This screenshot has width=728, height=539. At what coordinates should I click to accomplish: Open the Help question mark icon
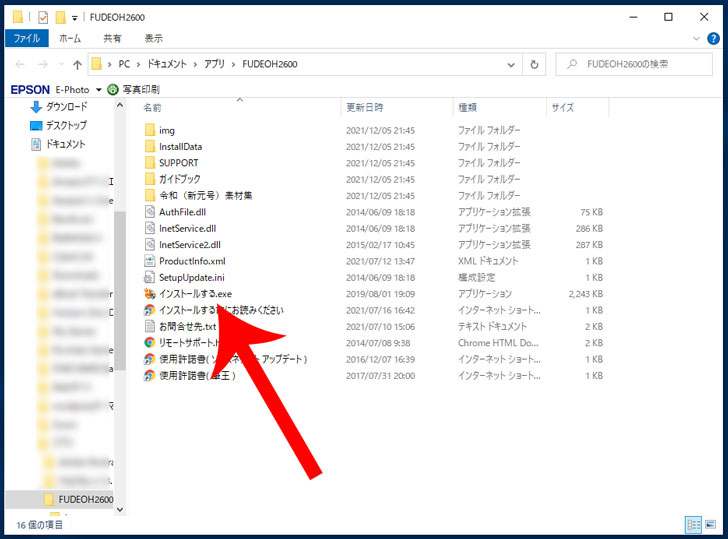tap(713, 39)
